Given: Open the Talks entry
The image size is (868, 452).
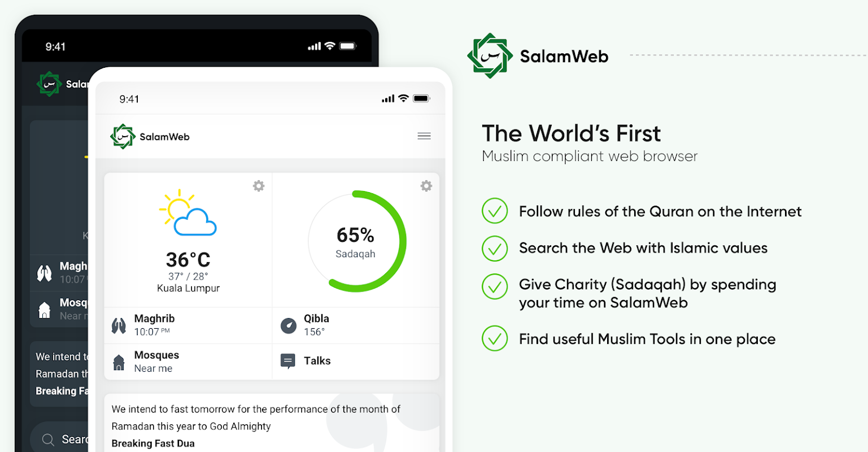Looking at the screenshot, I should 317,361.
